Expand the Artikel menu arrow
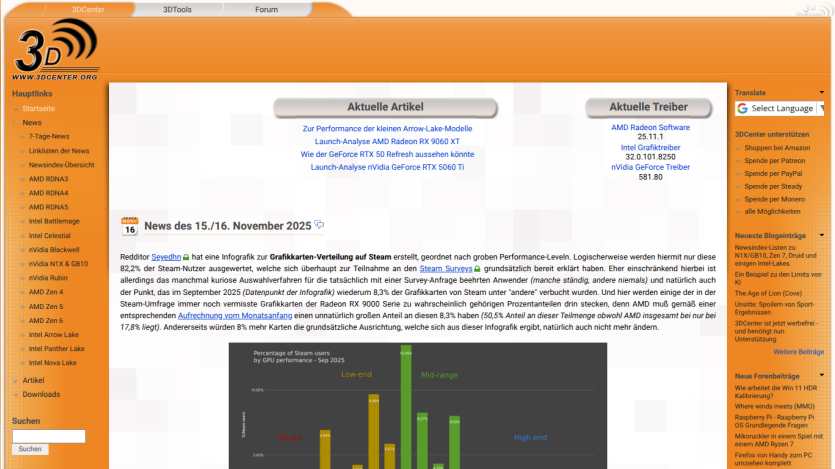 (15, 381)
